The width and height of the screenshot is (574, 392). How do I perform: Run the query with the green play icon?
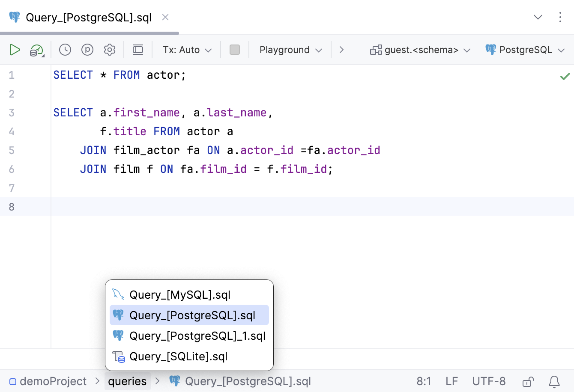[15, 50]
